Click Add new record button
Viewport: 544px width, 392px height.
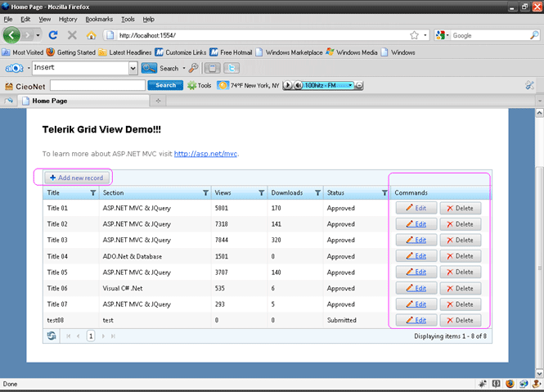[77, 178]
